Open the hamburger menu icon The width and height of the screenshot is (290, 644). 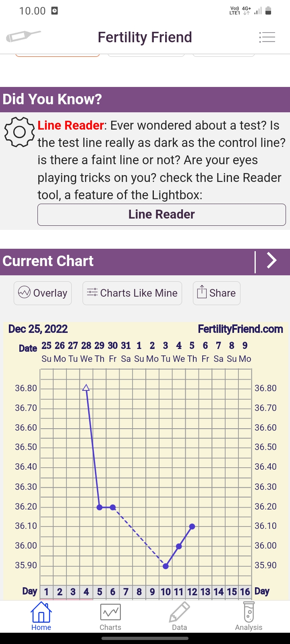pyautogui.click(x=267, y=37)
